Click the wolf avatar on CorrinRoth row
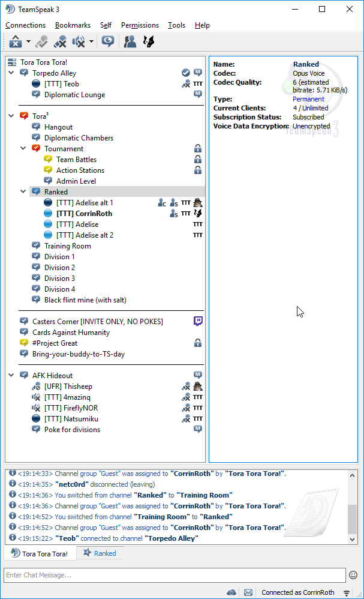Viewport: 364px width, 599px height. coord(198,213)
